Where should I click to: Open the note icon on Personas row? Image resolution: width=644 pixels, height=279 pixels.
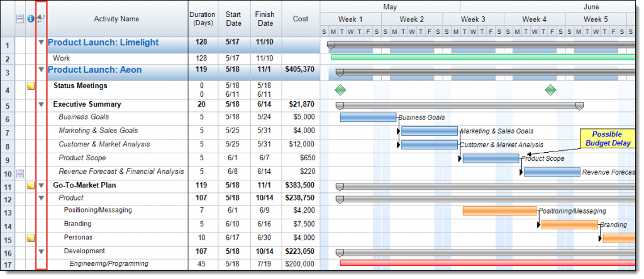pyautogui.click(x=30, y=238)
